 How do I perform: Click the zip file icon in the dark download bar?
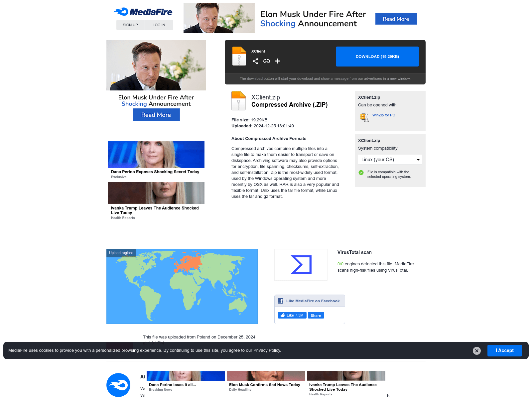click(x=239, y=56)
